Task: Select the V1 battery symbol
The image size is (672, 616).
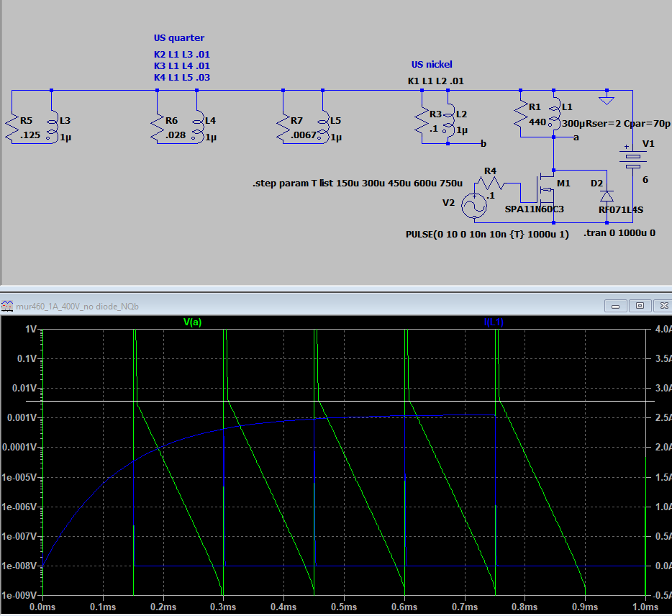Action: [632, 160]
